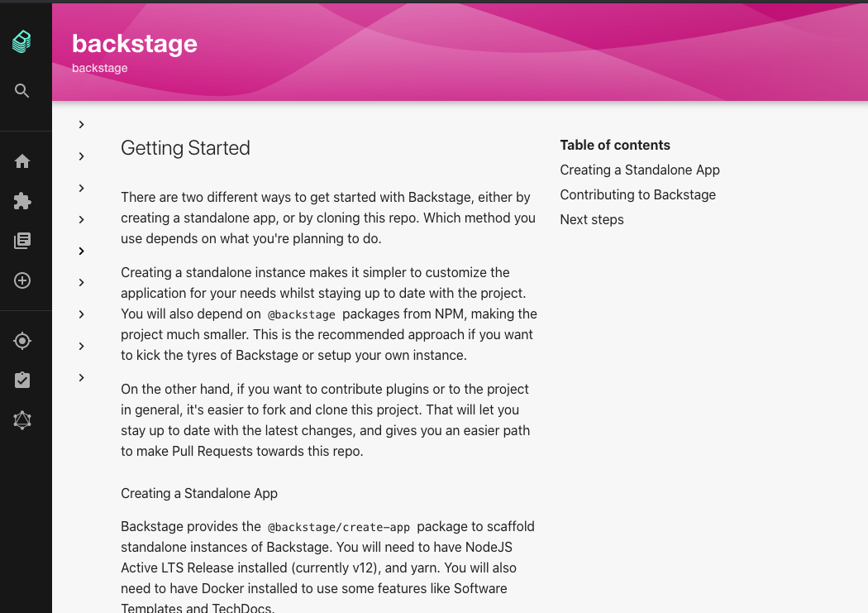Open the "Contributing to Backstage" link
Image resolution: width=868 pixels, height=613 pixels.
point(637,195)
